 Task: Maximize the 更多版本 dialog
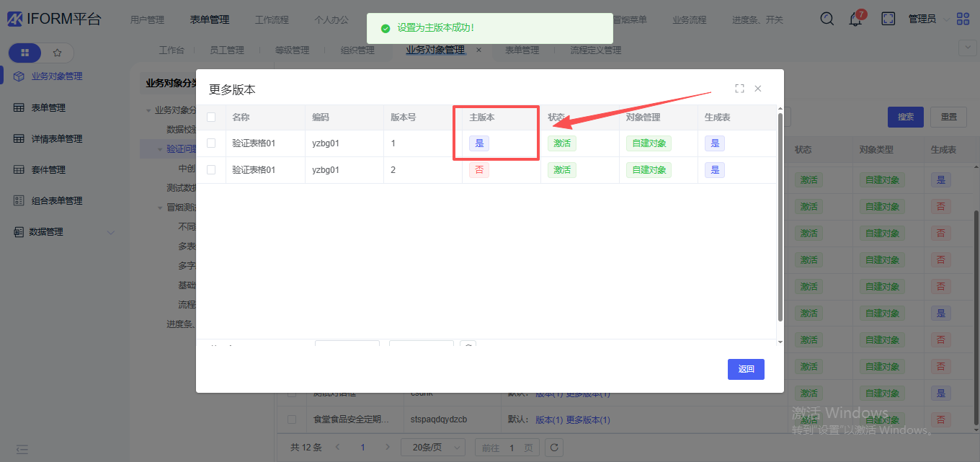739,89
